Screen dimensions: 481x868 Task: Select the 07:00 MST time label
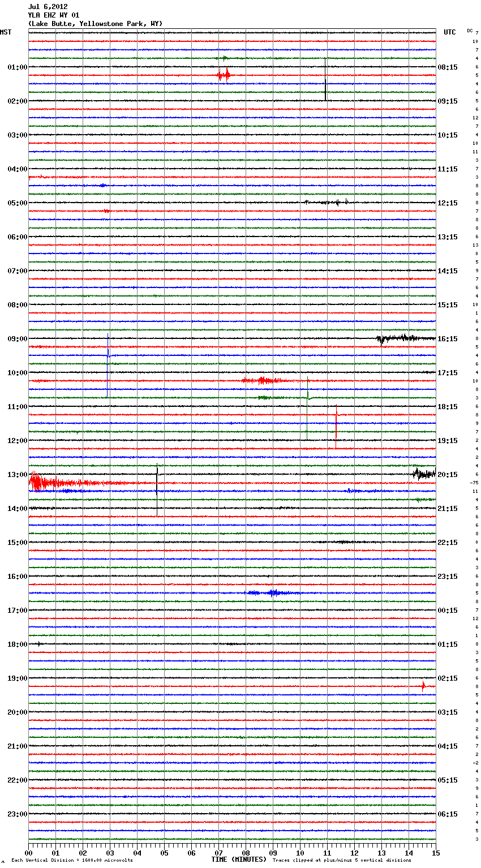tap(18, 271)
